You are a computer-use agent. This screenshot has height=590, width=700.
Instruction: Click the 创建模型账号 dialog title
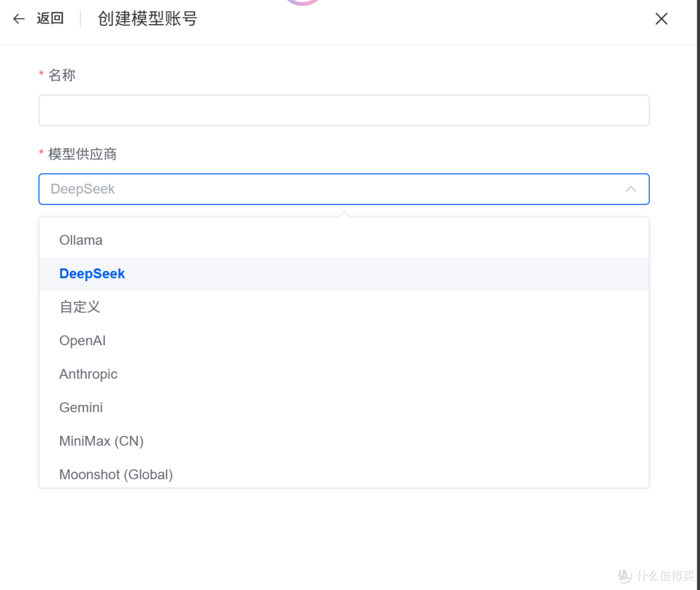tap(147, 19)
